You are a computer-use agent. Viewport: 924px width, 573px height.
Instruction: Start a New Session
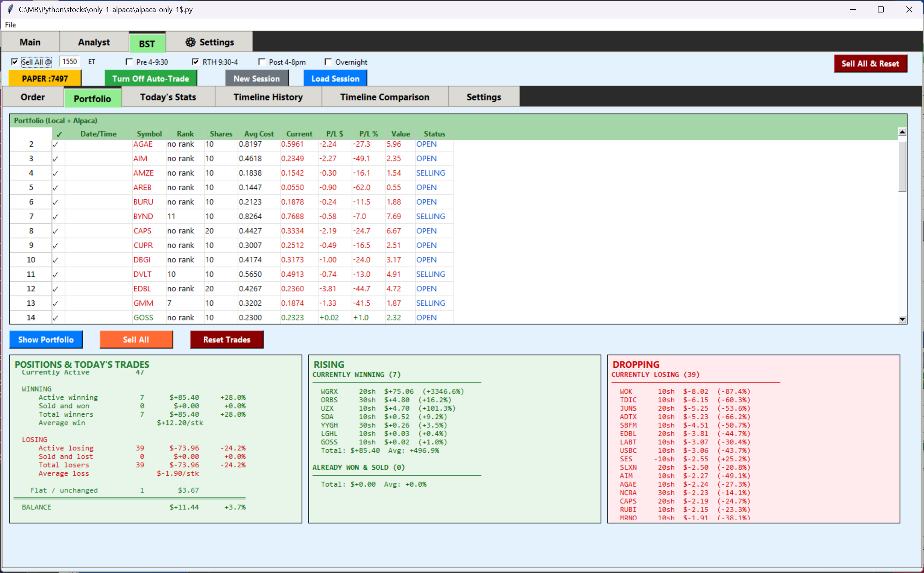click(x=257, y=78)
